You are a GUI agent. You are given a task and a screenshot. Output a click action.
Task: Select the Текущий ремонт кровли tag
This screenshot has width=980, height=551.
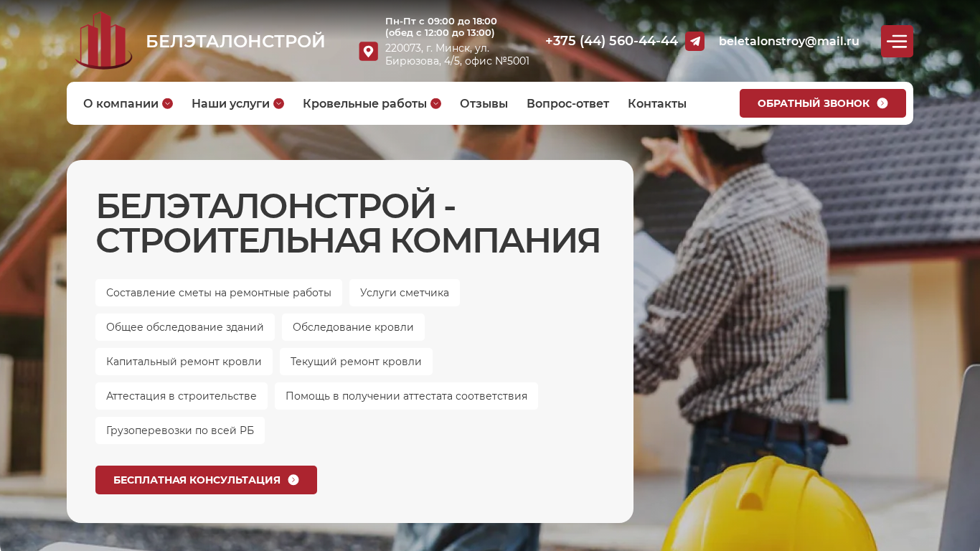coord(356,362)
